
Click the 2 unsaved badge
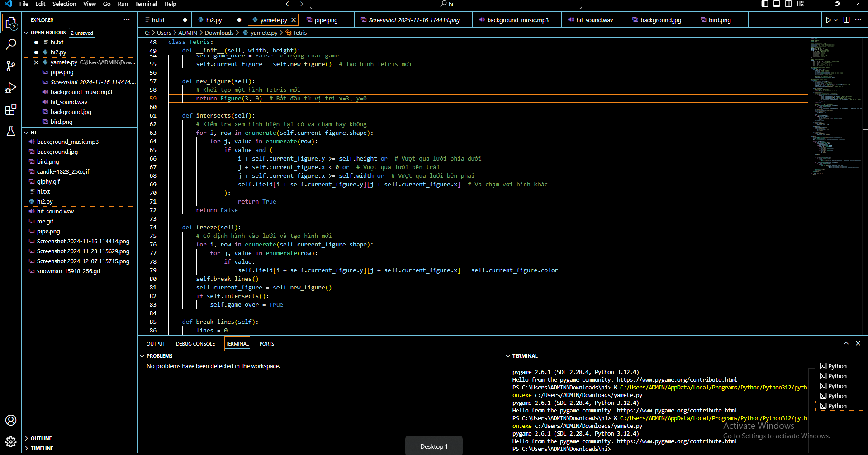(x=82, y=33)
